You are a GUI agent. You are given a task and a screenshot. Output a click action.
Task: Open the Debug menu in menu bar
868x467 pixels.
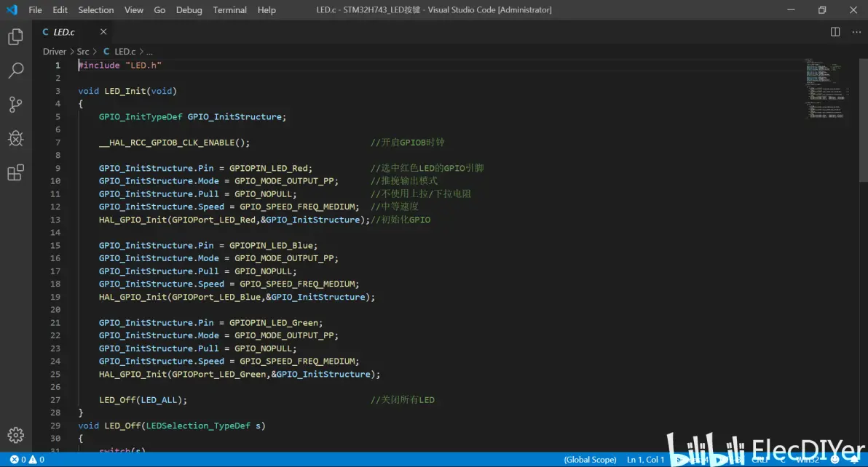click(189, 10)
